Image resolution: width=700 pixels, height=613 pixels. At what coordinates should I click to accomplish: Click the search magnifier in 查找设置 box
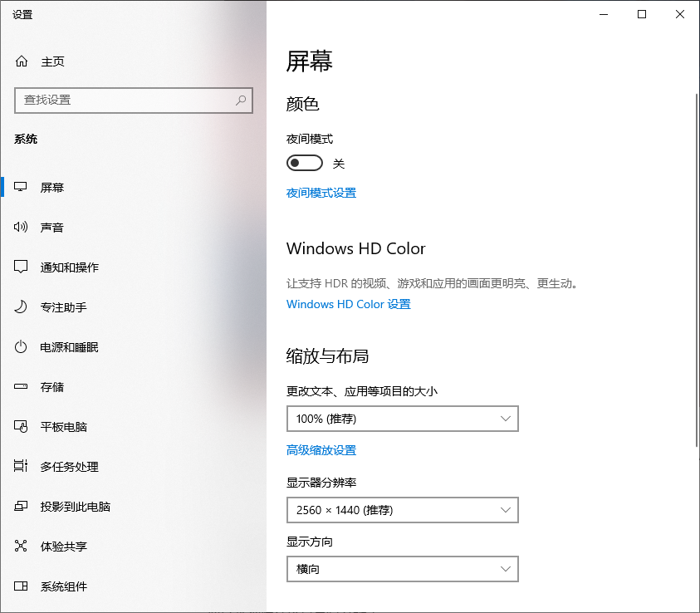[x=240, y=101]
